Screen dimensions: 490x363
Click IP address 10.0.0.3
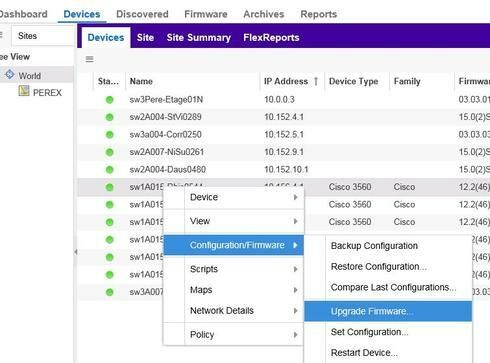click(279, 100)
